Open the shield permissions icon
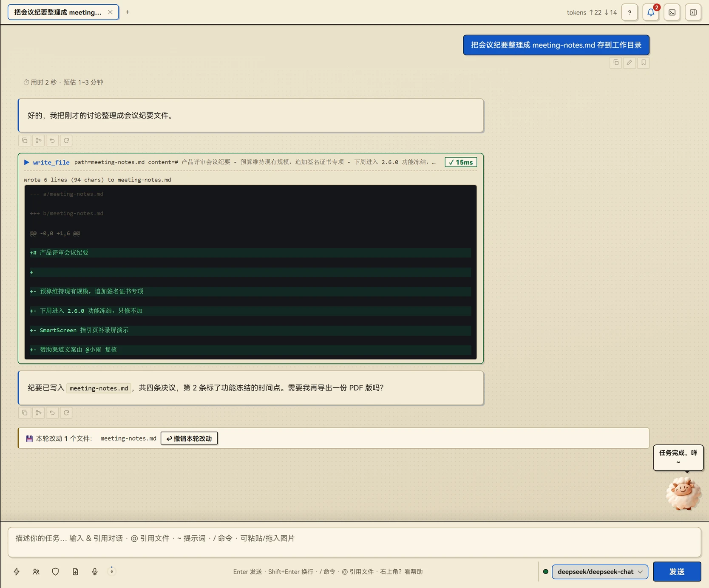 click(55, 571)
